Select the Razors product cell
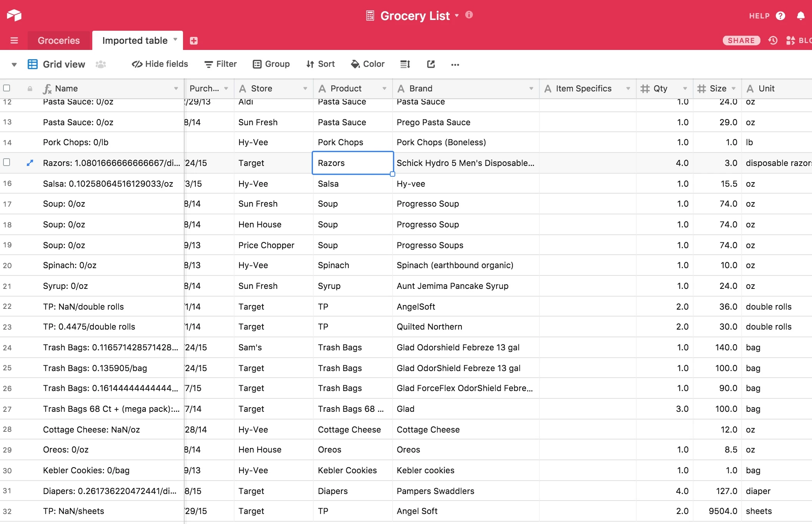 click(x=353, y=163)
